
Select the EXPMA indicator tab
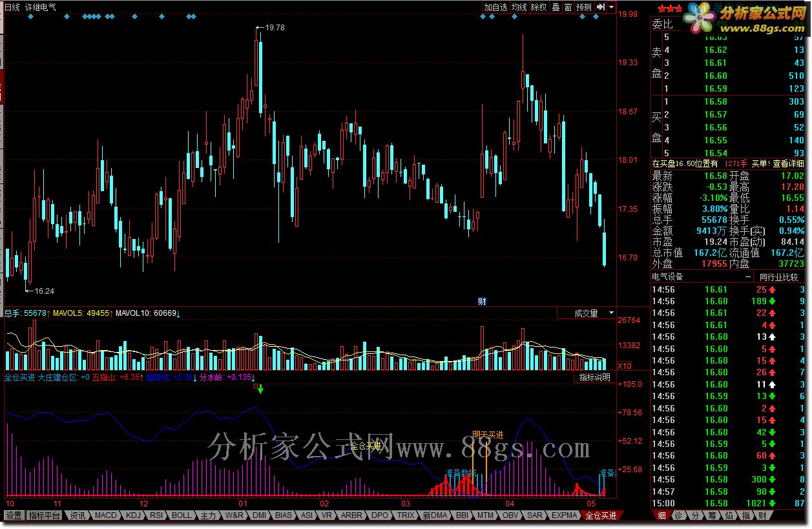pos(564,515)
